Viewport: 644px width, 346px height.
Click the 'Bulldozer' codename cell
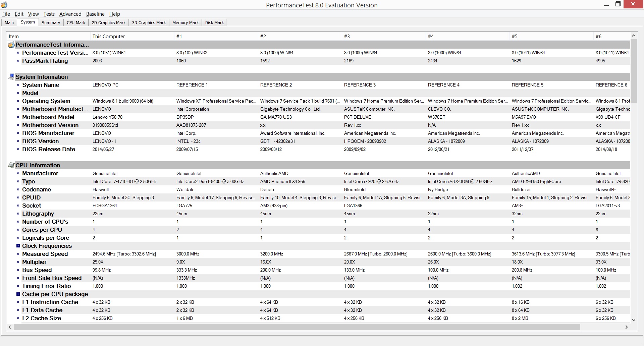point(521,189)
